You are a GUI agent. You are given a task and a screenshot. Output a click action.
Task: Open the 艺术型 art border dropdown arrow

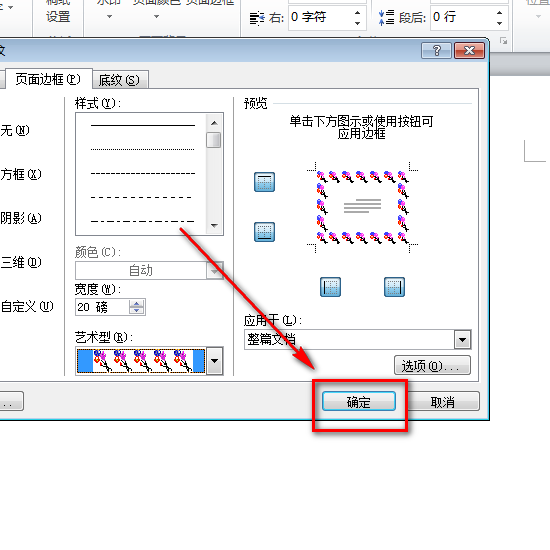click(x=215, y=361)
